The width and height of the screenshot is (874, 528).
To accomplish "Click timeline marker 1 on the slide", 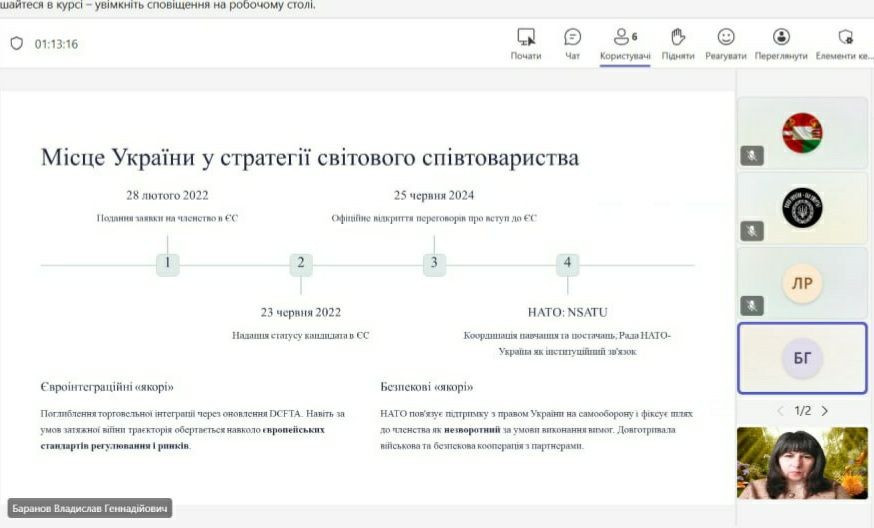I will pos(168,264).
